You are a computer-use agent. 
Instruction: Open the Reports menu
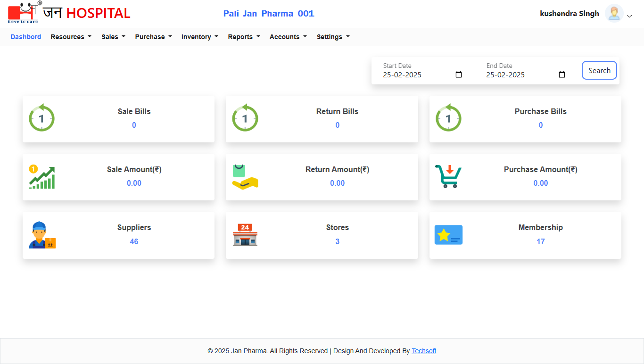point(244,37)
